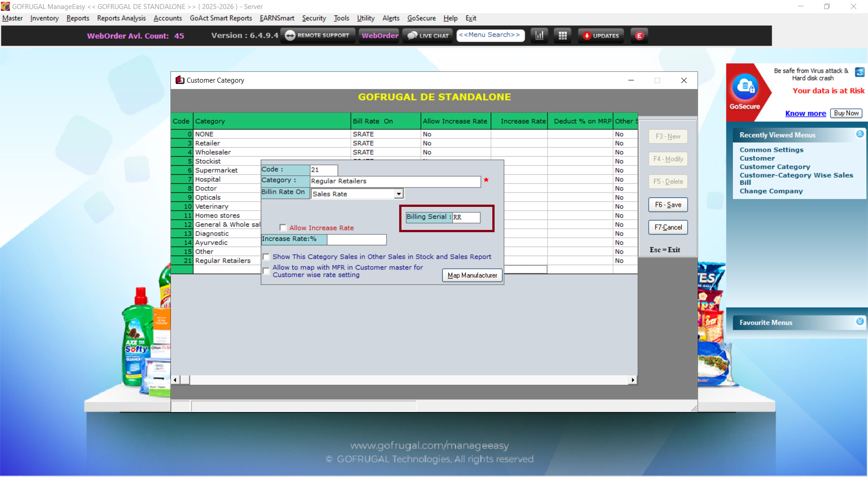Click the Code input field
This screenshot has width=868, height=477.
click(324, 170)
